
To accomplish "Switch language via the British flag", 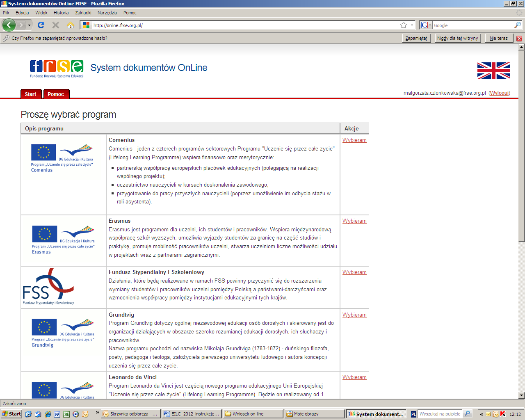I will [494, 71].
